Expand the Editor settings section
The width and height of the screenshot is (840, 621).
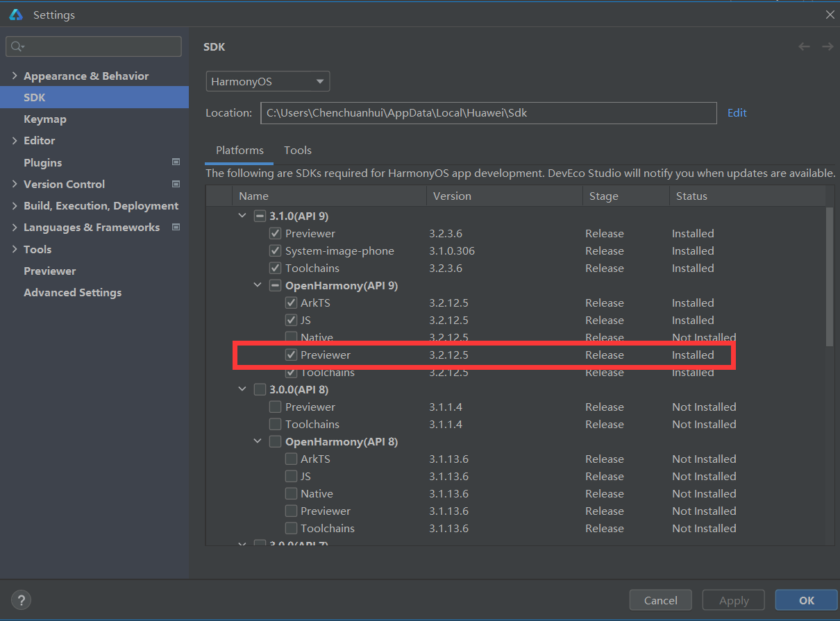14,140
